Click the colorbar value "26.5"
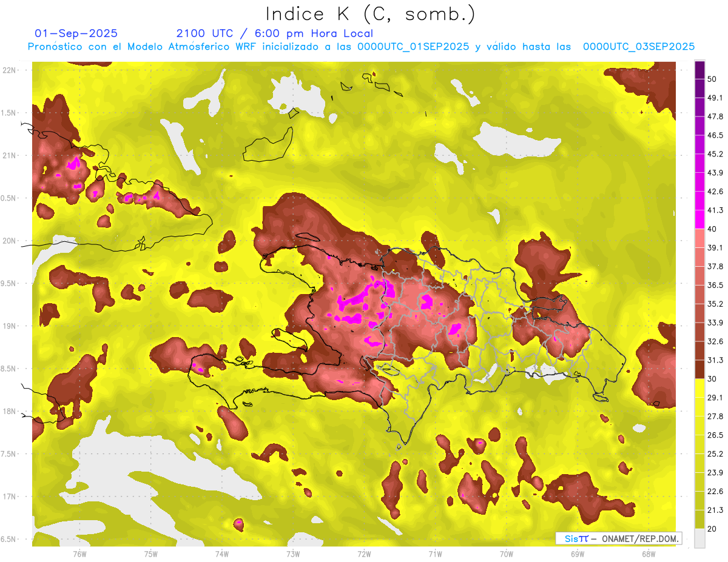Screen dimensions: 728x562 pyautogui.click(x=715, y=435)
